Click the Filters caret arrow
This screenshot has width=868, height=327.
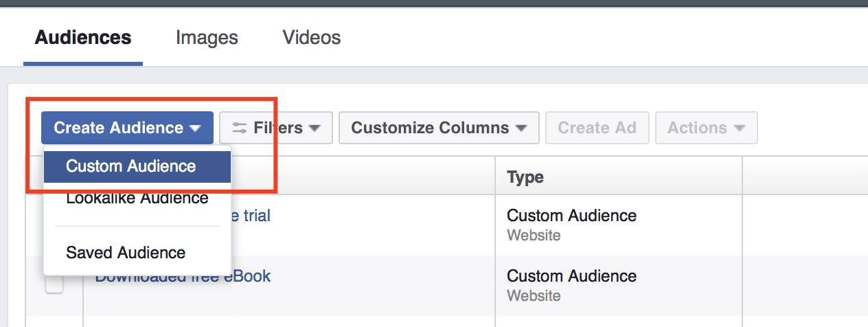(315, 128)
